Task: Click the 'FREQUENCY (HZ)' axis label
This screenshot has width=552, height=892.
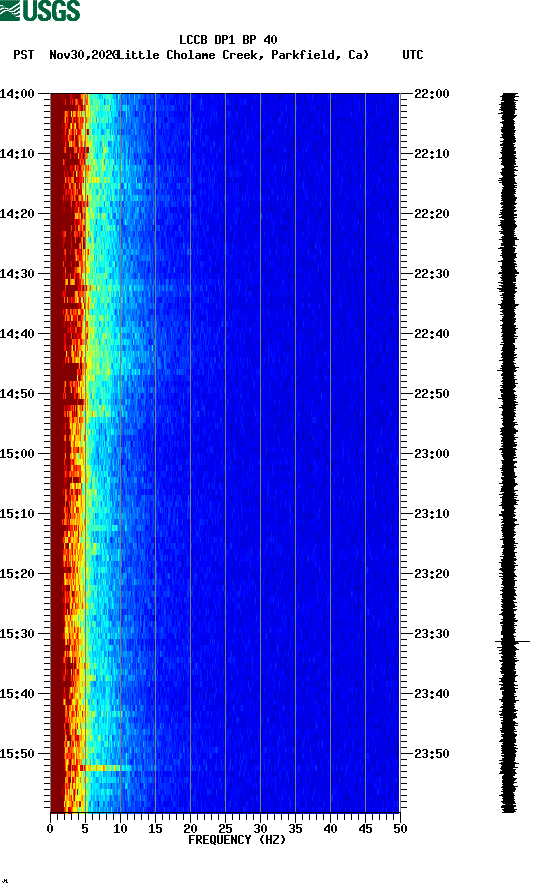Action: 237,840
